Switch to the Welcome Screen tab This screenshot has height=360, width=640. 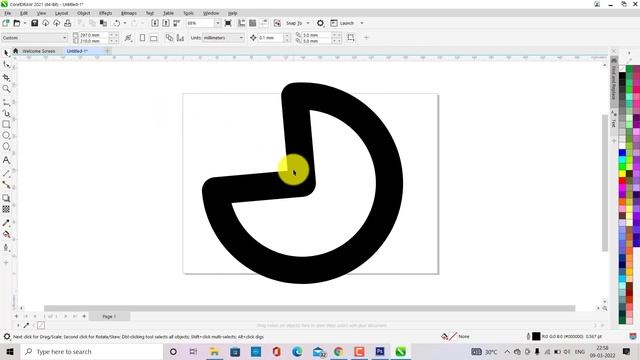tap(38, 51)
